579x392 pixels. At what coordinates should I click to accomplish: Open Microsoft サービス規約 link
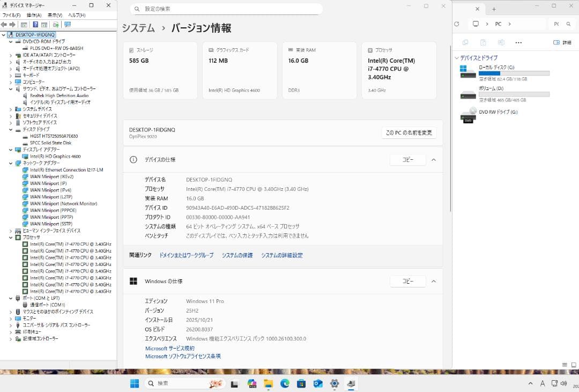[x=170, y=349]
